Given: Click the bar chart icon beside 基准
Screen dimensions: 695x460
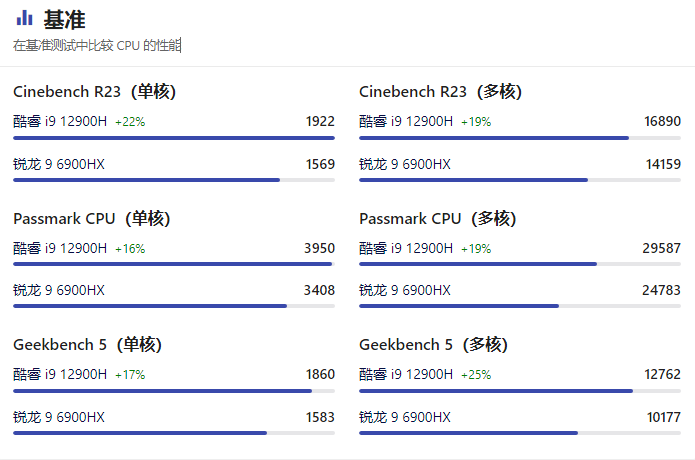Looking at the screenshot, I should point(24,18).
